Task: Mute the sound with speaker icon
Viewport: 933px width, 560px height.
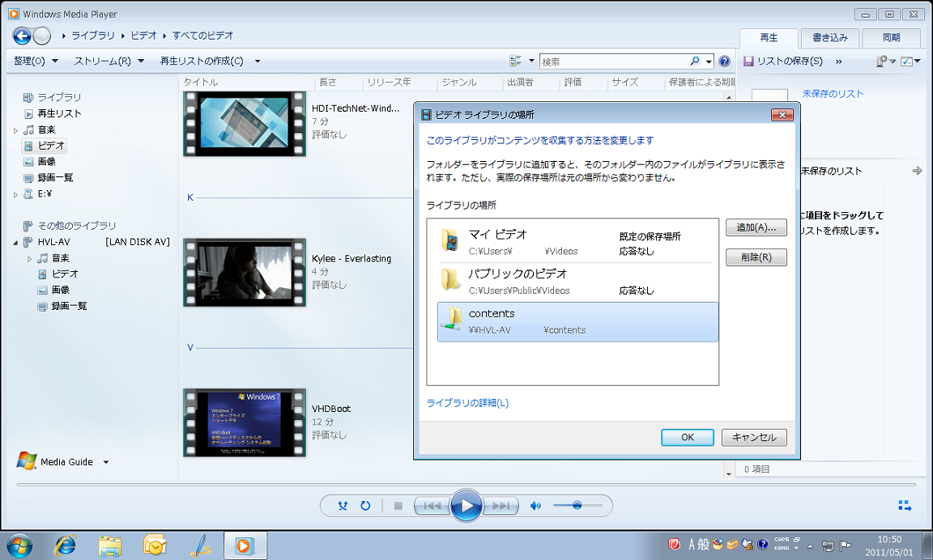Action: point(535,506)
